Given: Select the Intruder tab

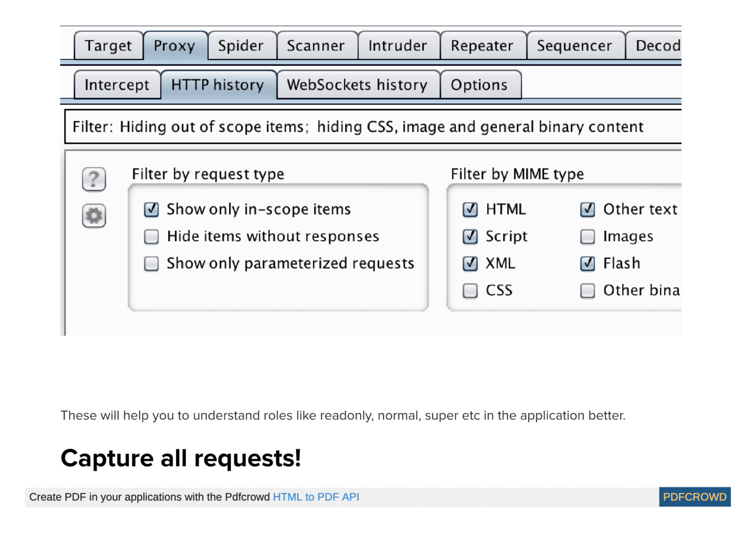Looking at the screenshot, I should pyautogui.click(x=398, y=45).
